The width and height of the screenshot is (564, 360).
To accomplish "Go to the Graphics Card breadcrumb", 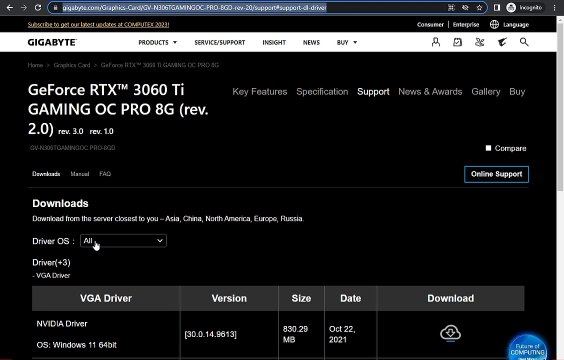I will [72, 65].
